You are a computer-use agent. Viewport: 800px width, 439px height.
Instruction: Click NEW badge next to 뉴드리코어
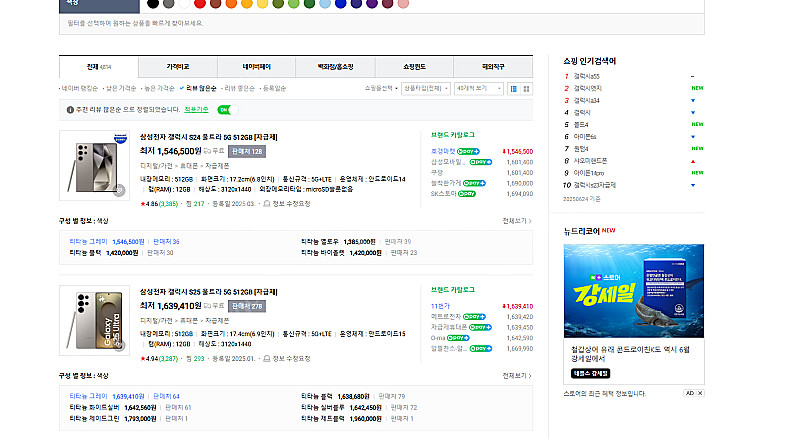[609, 230]
